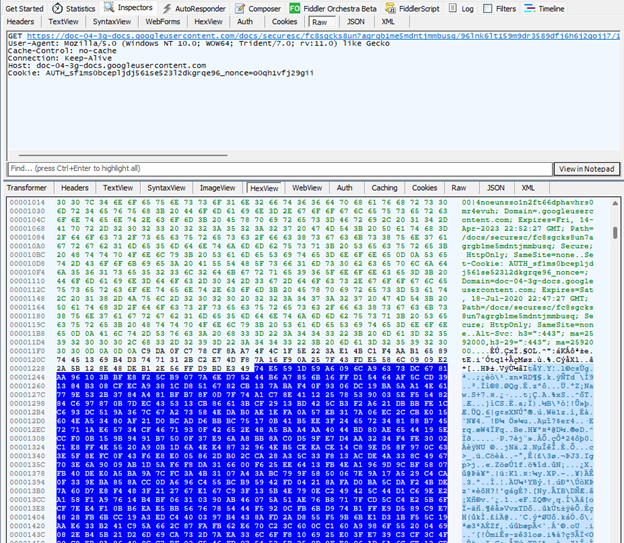Switch response view to Transformer tab
Screen dimensions: 624x543
click(27, 187)
